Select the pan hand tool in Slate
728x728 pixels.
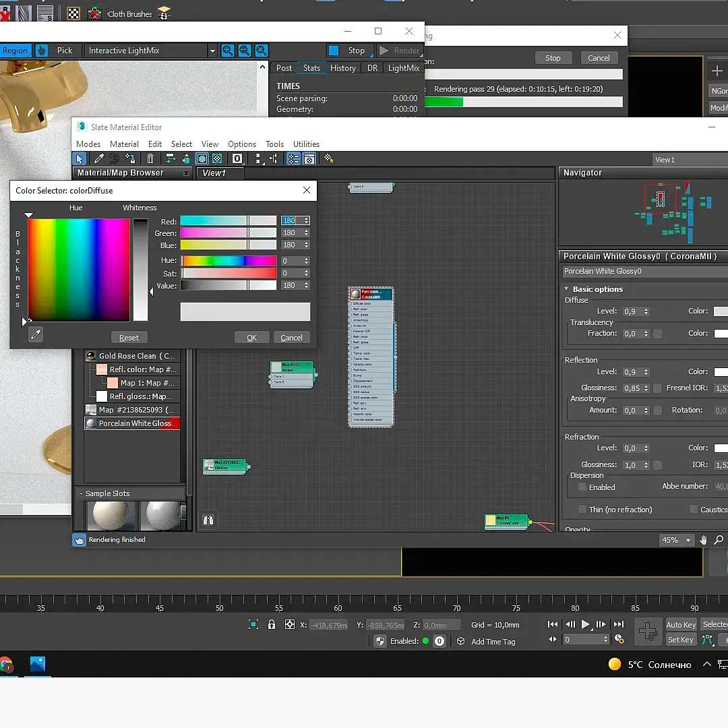coord(703,540)
